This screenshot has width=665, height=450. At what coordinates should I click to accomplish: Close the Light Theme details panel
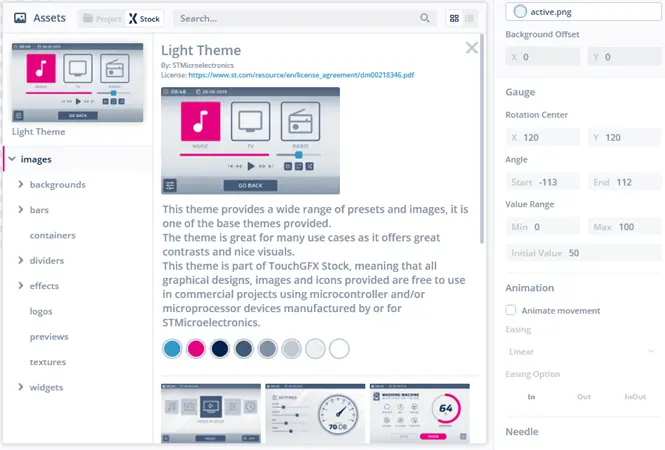[x=472, y=47]
